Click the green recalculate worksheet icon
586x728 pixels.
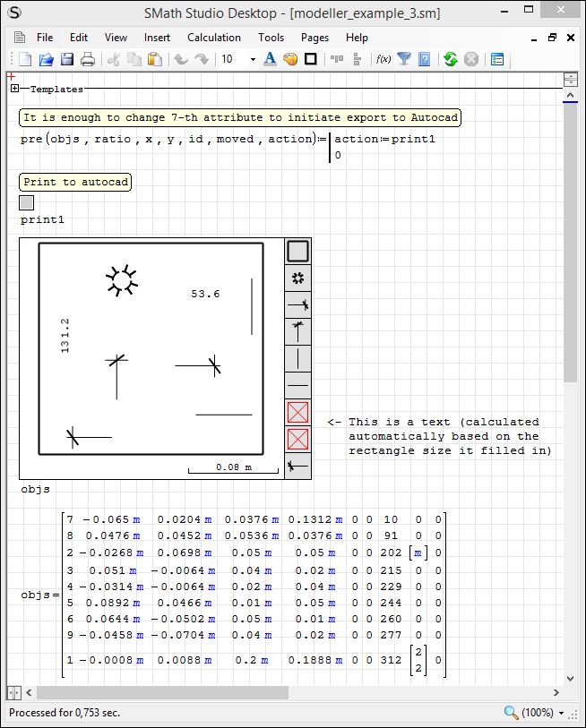451,59
